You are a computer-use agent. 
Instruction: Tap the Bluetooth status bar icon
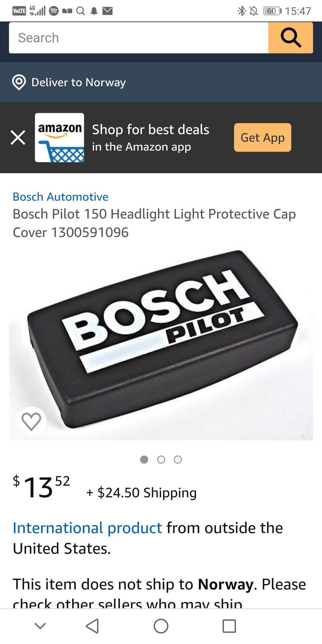(241, 11)
